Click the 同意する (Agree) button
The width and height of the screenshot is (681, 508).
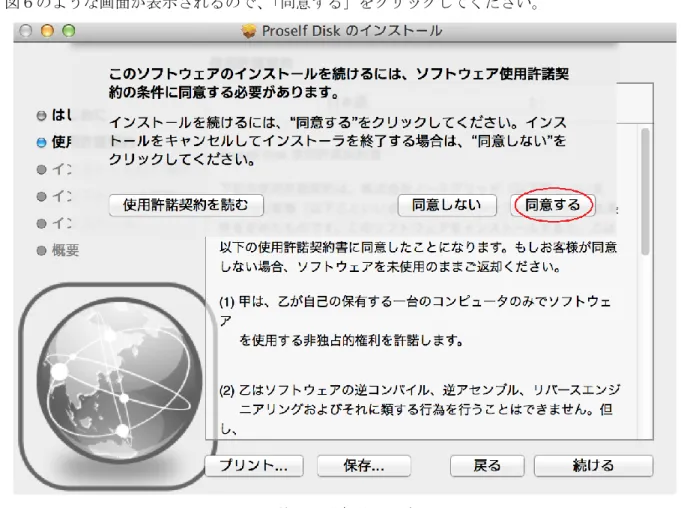(553, 205)
